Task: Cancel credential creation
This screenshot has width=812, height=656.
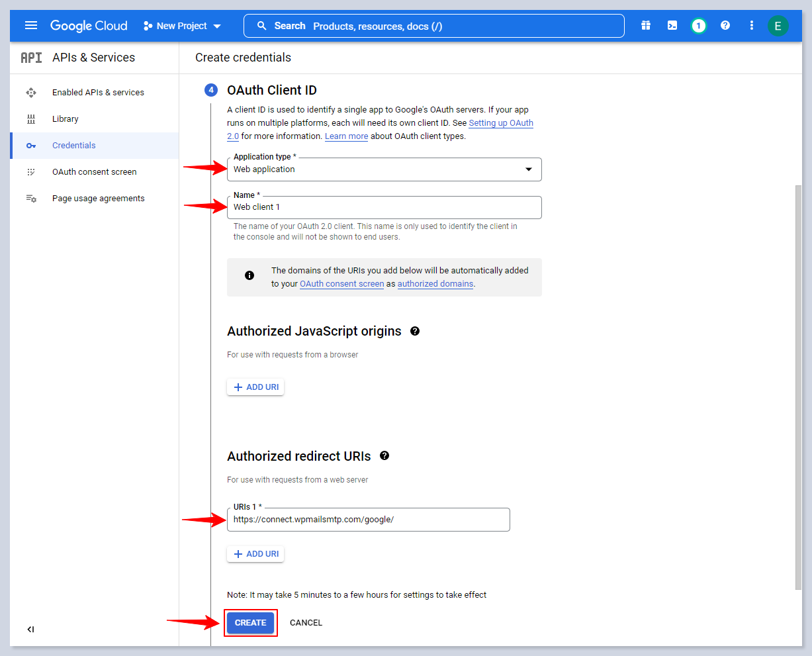Action: click(x=306, y=623)
